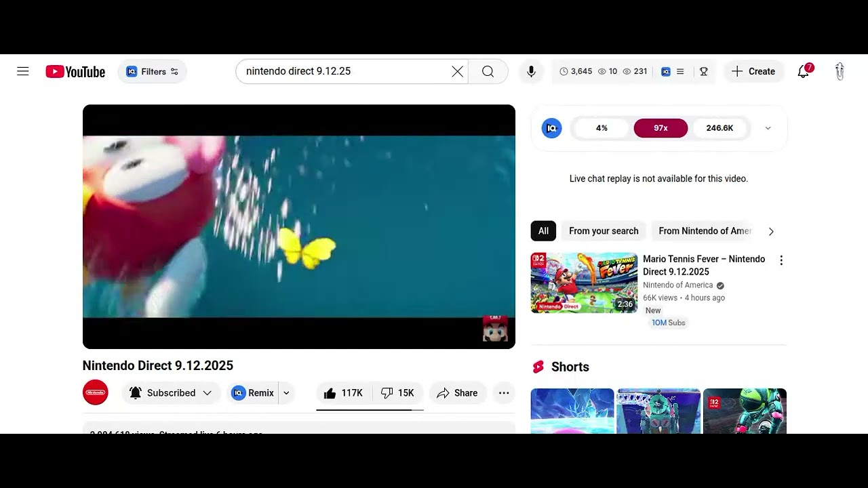This screenshot has width=868, height=488.
Task: Like the video with 117K likes
Action: click(x=344, y=393)
